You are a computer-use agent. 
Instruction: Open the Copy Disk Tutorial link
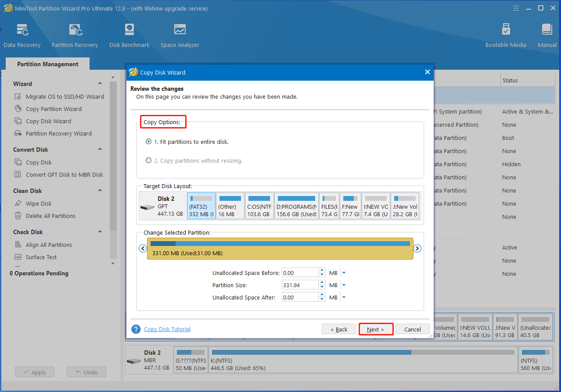pyautogui.click(x=167, y=329)
